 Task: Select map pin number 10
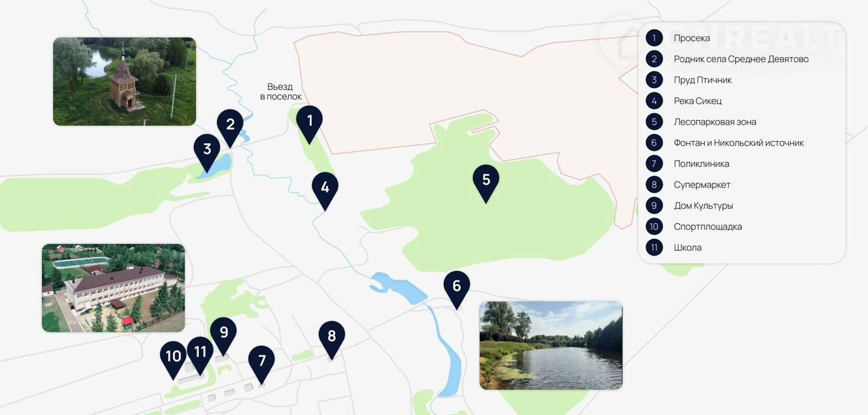click(x=174, y=359)
